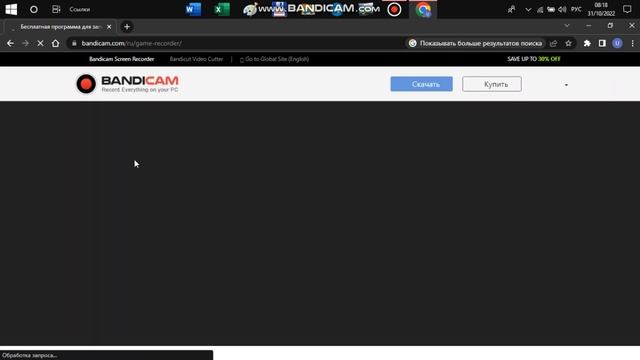The width and height of the screenshot is (640, 360).
Task: Go to Global Site (English)
Action: tap(274, 59)
